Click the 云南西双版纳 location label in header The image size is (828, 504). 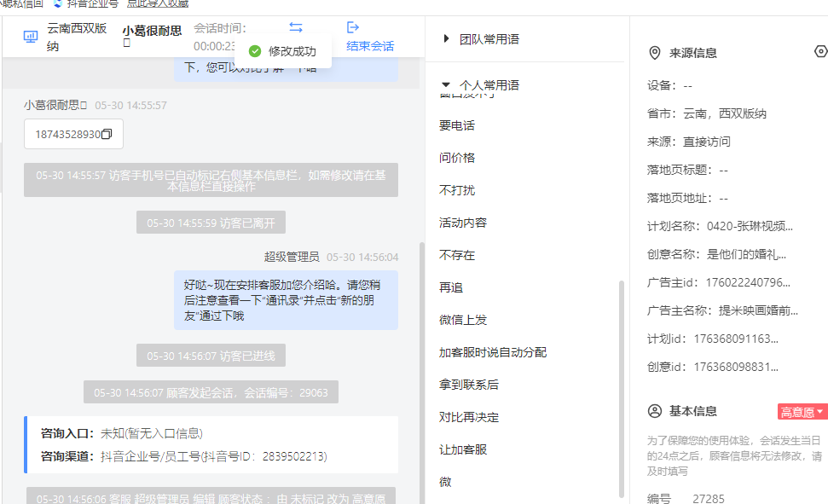77,37
